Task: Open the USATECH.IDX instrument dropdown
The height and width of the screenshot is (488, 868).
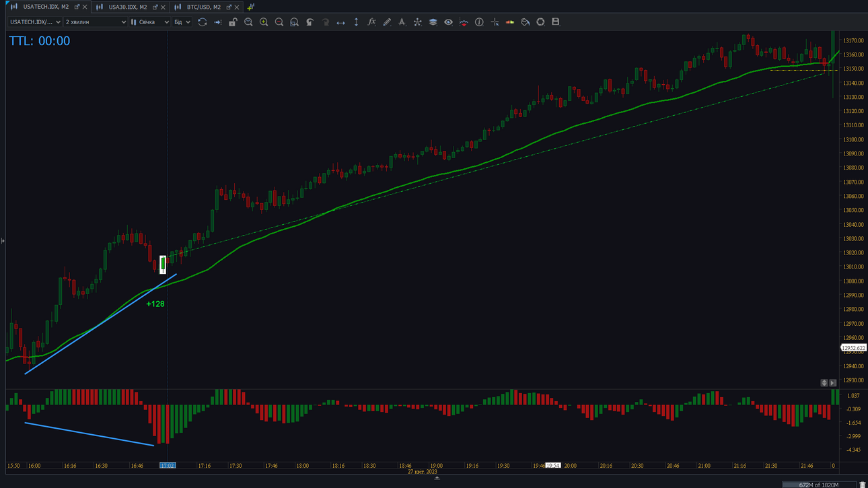Action: (35, 22)
